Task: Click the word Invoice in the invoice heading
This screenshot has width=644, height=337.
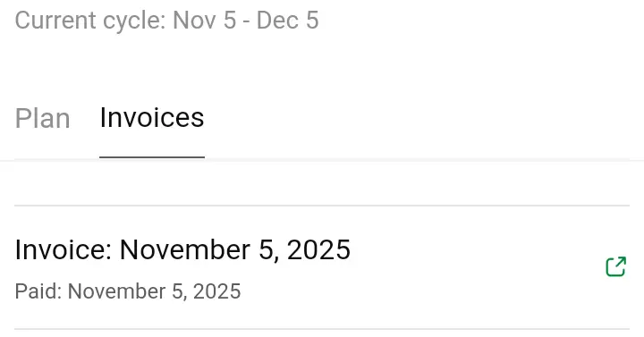Action: (61, 249)
